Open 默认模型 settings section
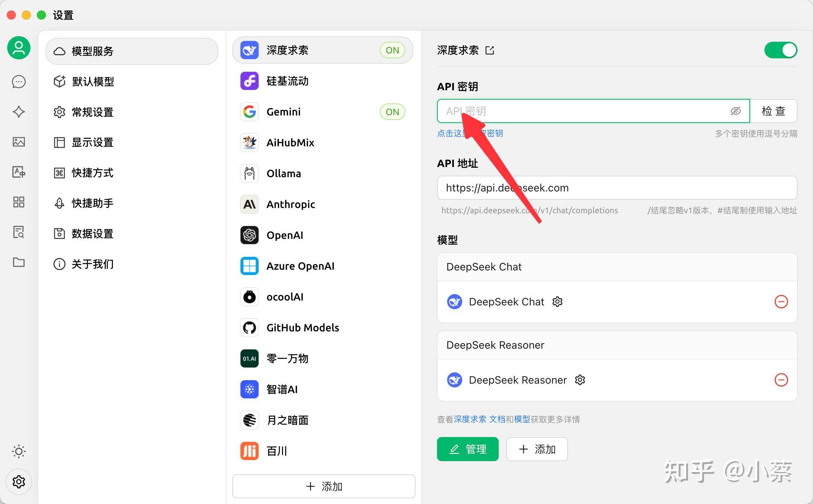This screenshot has height=504, width=813. [x=132, y=82]
